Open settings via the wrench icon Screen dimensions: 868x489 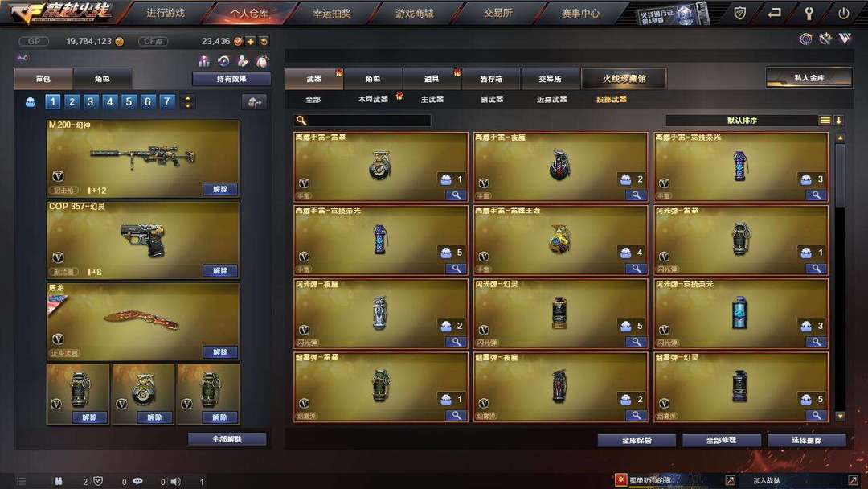click(809, 14)
